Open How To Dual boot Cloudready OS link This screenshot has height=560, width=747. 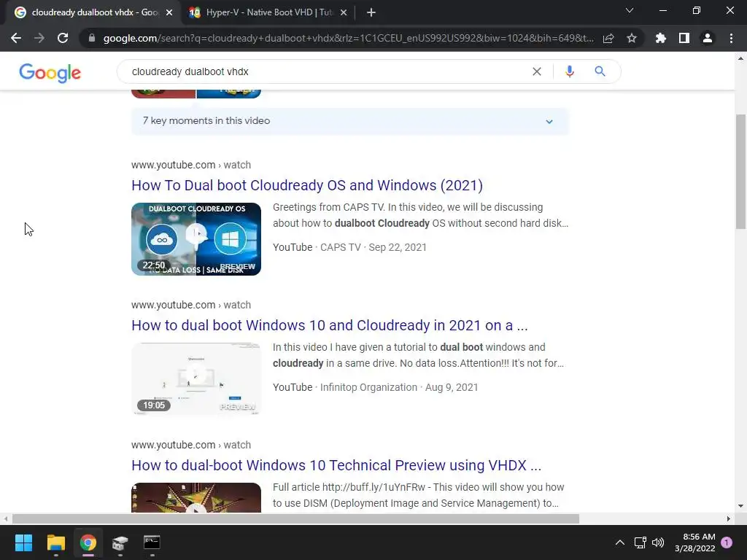coord(307,185)
